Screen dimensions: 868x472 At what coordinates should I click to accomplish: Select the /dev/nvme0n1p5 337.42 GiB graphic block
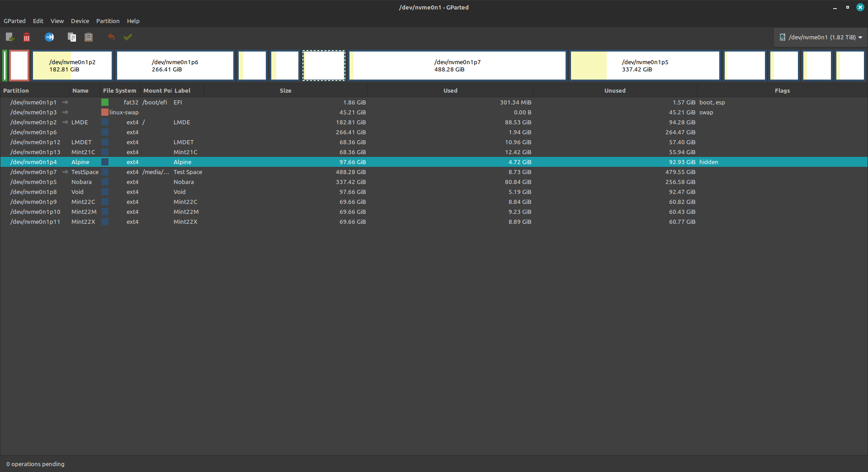click(645, 66)
